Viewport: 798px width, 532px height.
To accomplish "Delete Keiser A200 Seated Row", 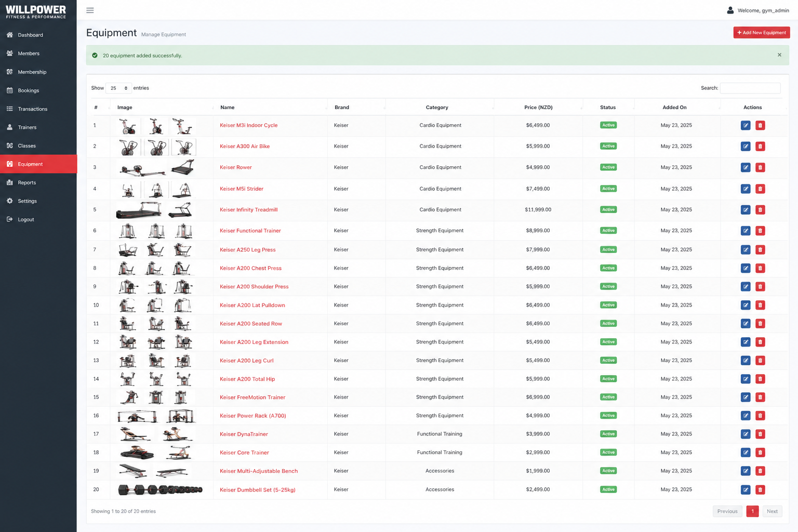I will tap(760, 324).
